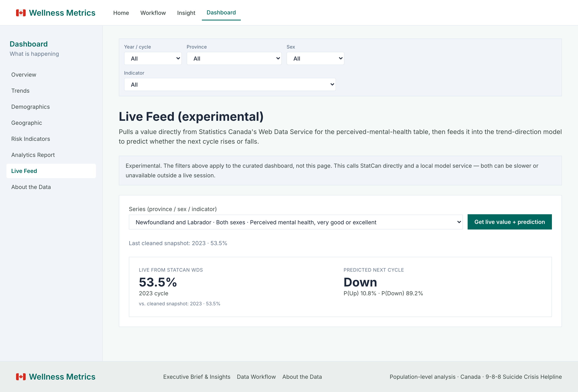Viewport: 578px width, 392px height.
Task: Click the 9-8-8 Suicide Crisis Helpline text
Action: (524, 377)
